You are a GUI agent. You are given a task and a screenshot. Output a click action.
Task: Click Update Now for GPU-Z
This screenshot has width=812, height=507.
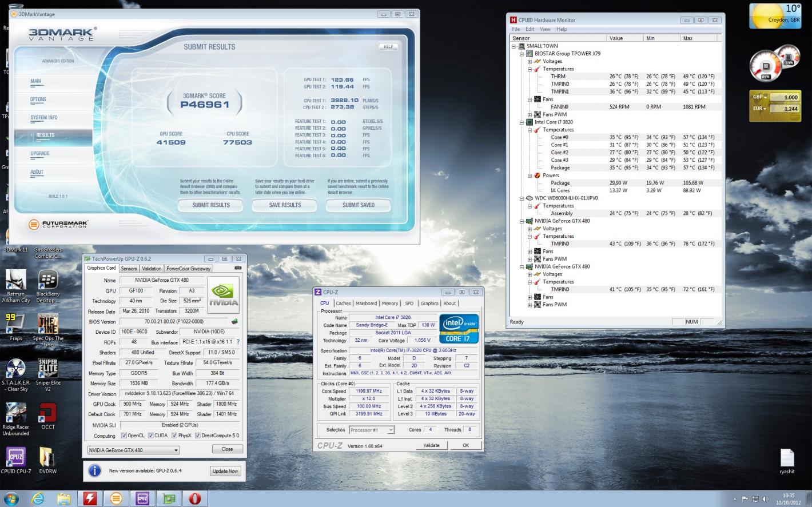coord(225,471)
